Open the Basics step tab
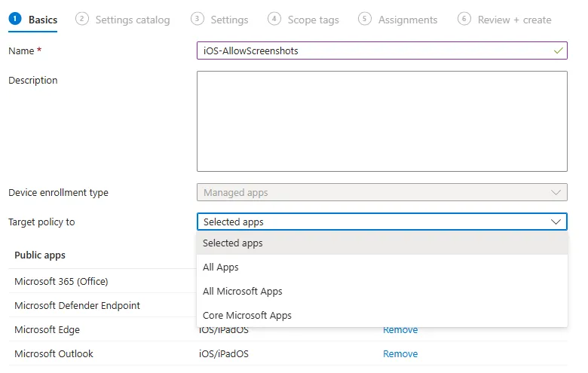The height and width of the screenshot is (373, 588). point(33,20)
